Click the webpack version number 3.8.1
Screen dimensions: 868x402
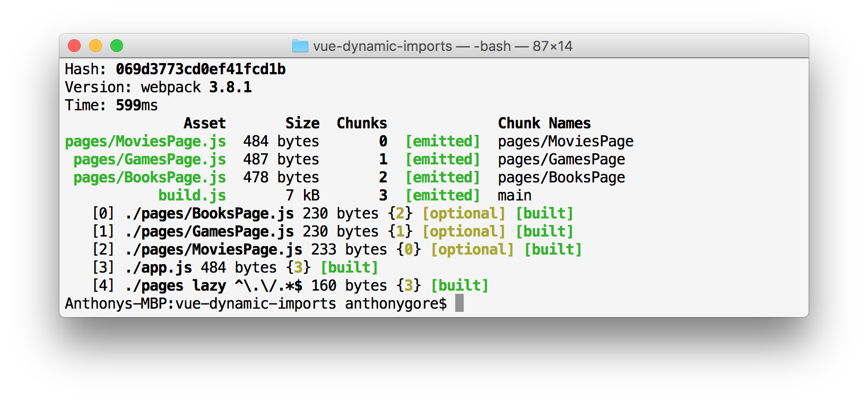click(230, 88)
